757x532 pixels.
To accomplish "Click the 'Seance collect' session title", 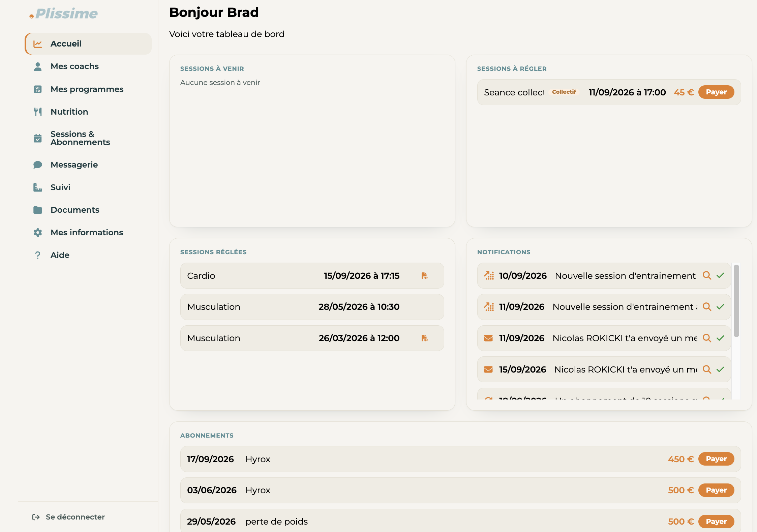I will tap(514, 92).
